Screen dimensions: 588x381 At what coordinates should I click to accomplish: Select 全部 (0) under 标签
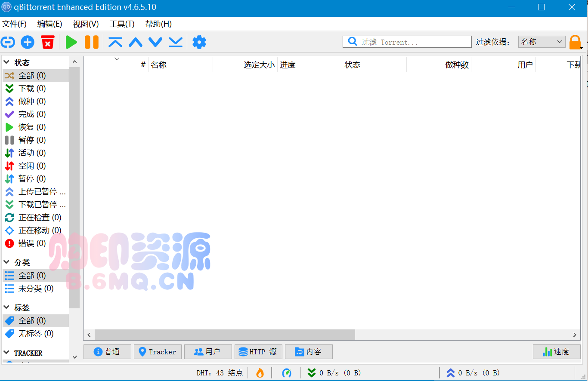[36, 321]
